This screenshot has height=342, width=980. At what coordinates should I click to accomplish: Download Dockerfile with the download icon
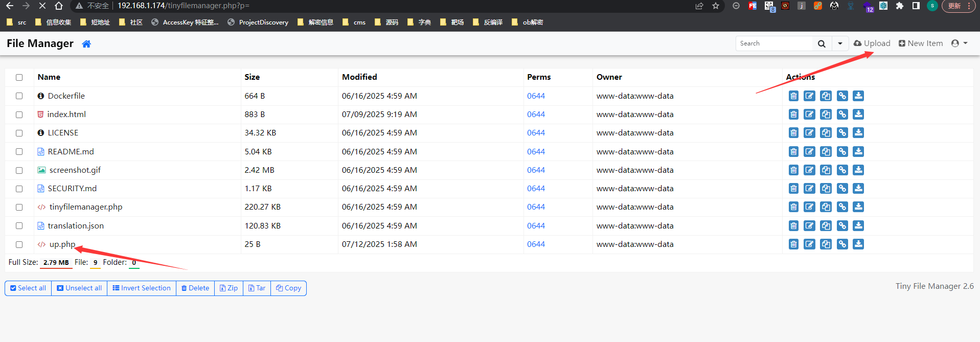(x=859, y=96)
